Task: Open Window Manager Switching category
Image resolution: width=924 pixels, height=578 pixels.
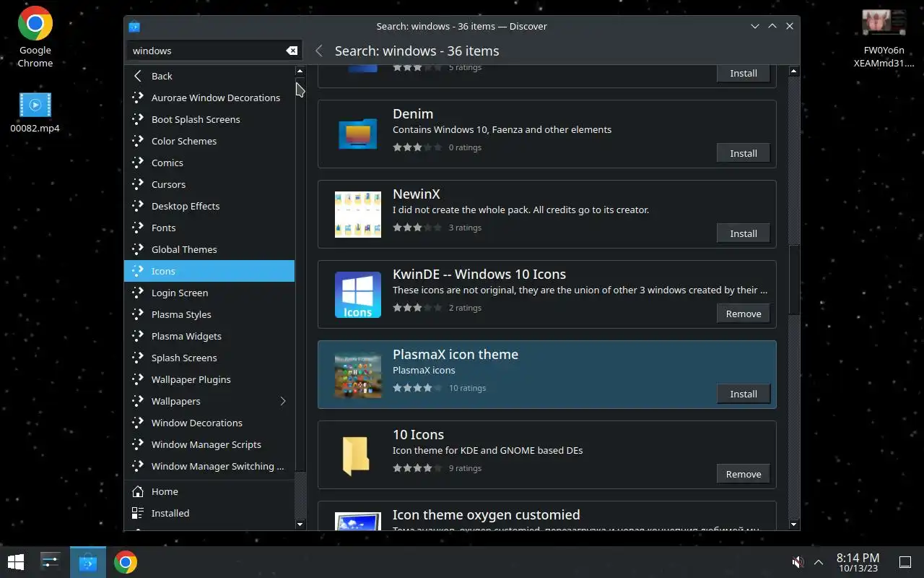Action: click(x=209, y=466)
